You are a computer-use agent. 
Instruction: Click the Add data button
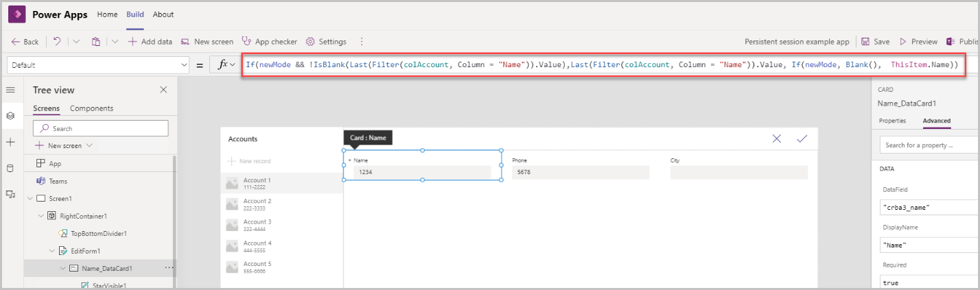[x=150, y=42]
